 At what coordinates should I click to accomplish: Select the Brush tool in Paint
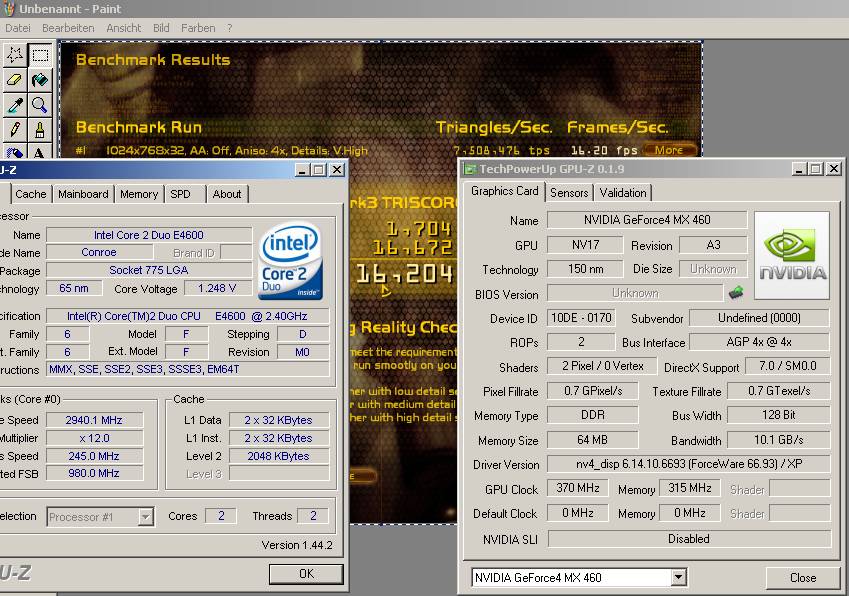[x=40, y=130]
